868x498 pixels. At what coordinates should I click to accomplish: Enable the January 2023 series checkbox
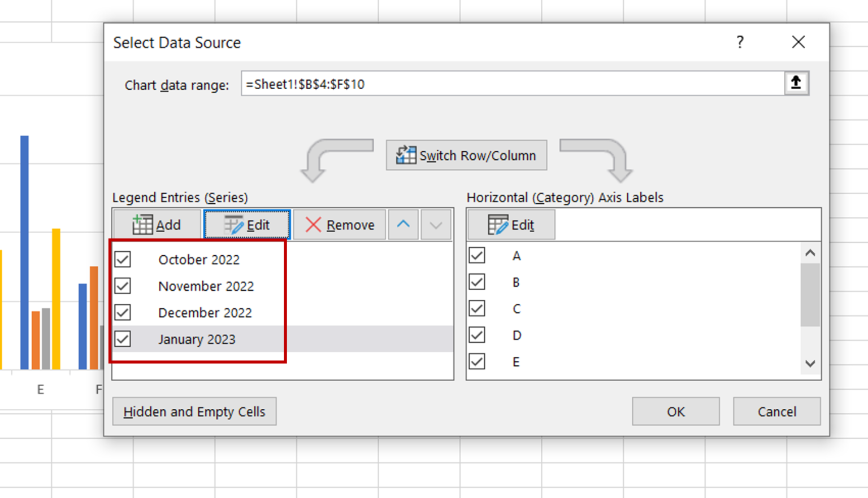click(x=123, y=339)
